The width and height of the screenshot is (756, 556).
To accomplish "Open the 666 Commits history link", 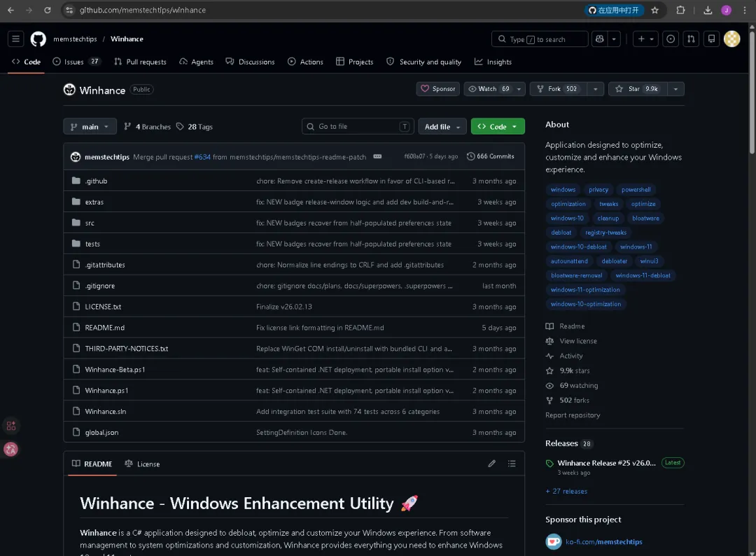I will (490, 157).
